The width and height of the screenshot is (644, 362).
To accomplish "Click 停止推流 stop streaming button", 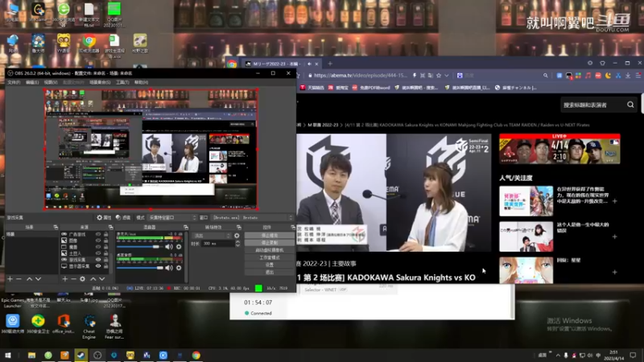I will click(270, 236).
